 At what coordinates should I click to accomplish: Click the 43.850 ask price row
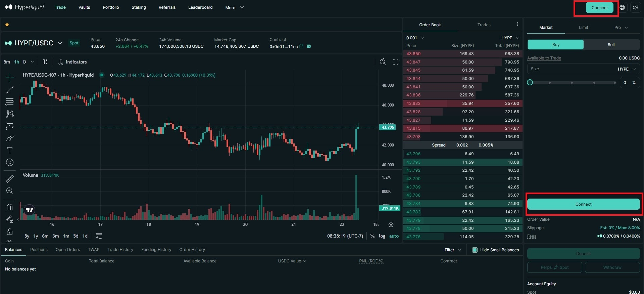462,54
